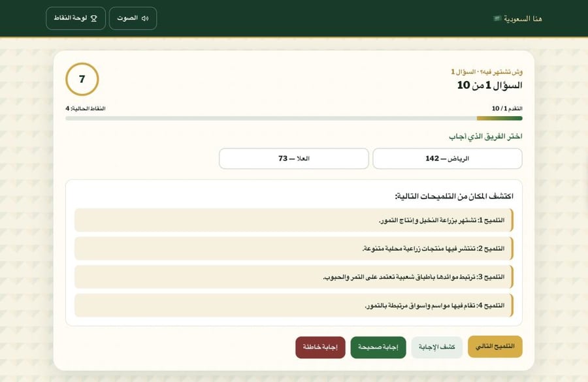
Task: Click hint التلميح 3 about traditional dishes
Action: (294, 277)
